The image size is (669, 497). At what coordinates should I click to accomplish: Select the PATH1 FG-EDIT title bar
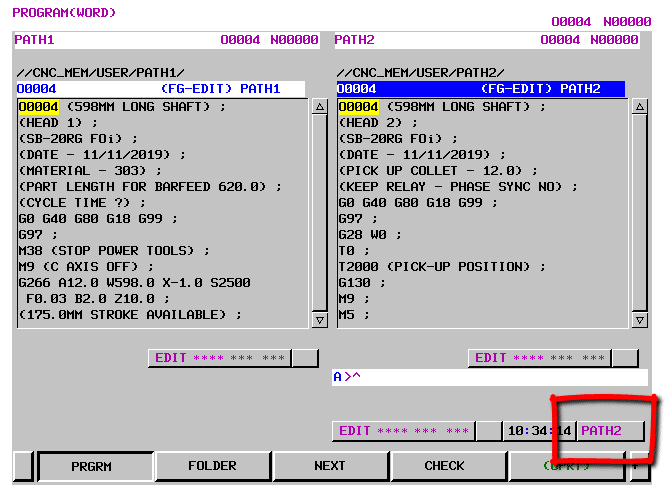click(x=161, y=89)
